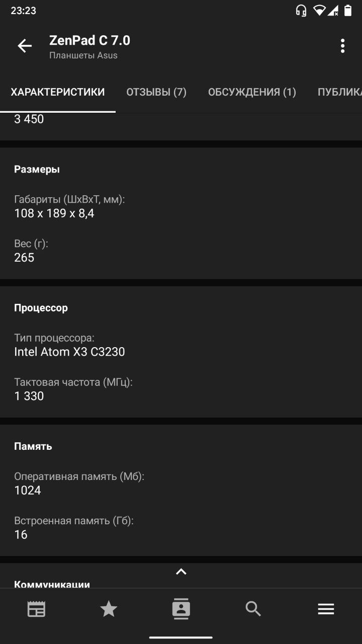This screenshot has height=644, width=362.
Task: Switch to the ОБСУЖДЕНИЯ (1) tab
Action: point(252,92)
